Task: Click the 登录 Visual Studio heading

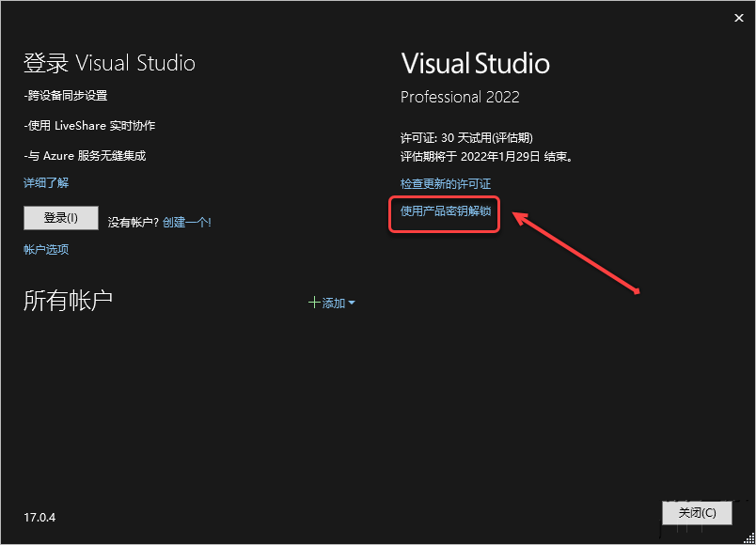Action: click(109, 63)
